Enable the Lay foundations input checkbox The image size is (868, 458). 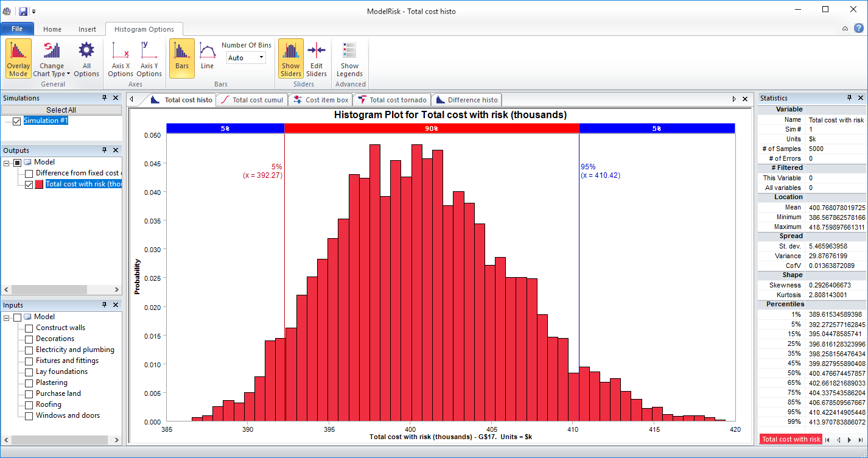pos(29,372)
